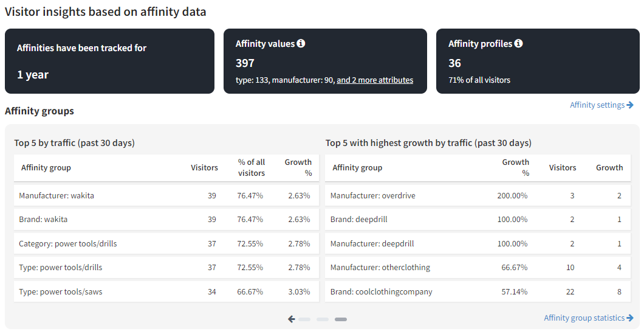
Task: Click the arrow icon after Affinity settings
Action: click(630, 105)
